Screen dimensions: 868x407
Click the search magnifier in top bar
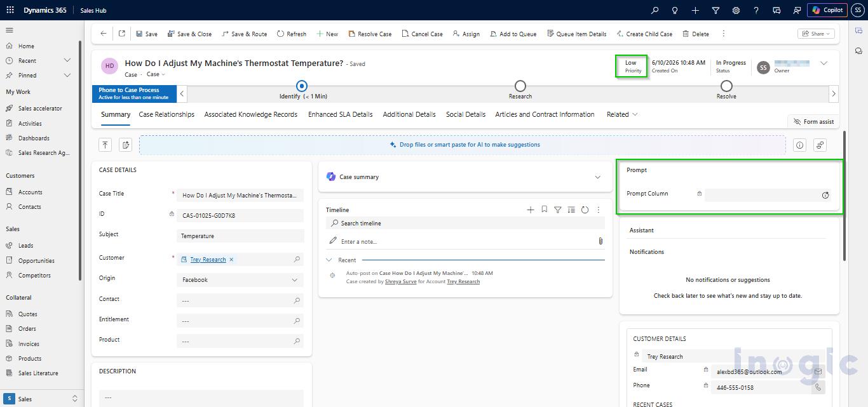[x=655, y=10]
